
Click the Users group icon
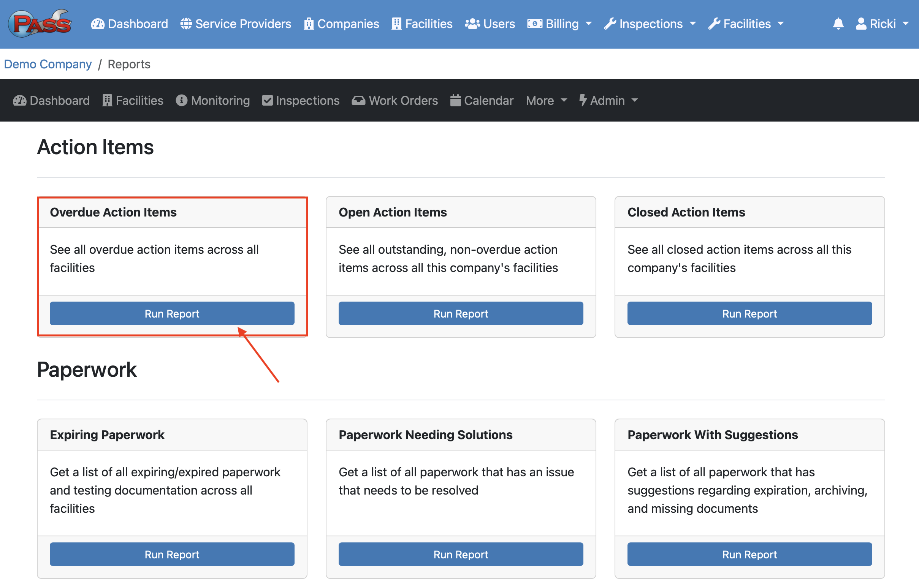[472, 24]
